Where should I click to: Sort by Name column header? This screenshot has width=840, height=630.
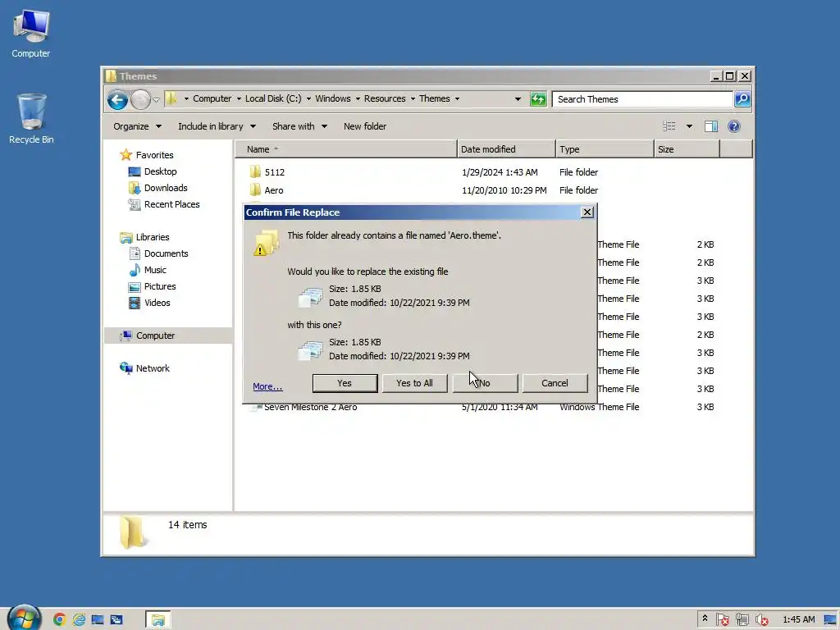coord(345,149)
